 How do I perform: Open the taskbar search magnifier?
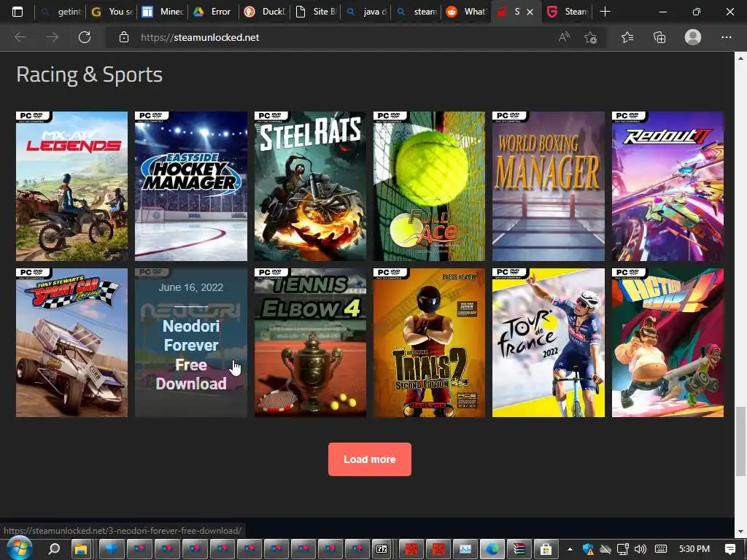click(x=54, y=549)
